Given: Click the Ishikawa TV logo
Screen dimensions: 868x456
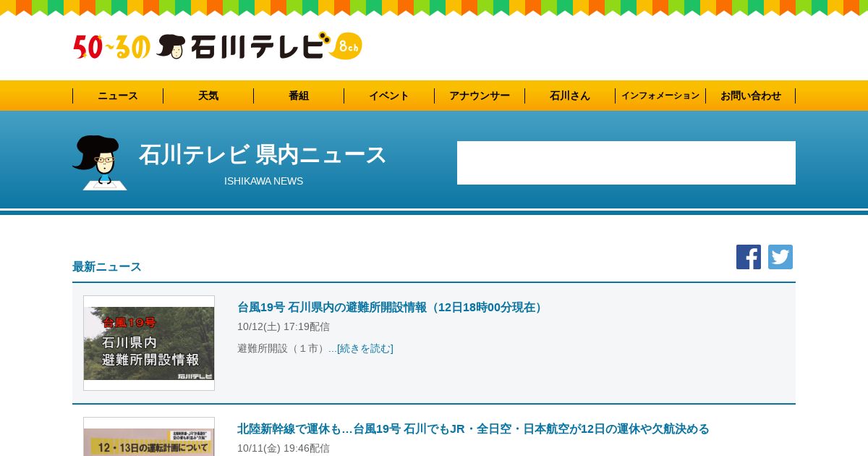Looking at the screenshot, I should [217, 46].
